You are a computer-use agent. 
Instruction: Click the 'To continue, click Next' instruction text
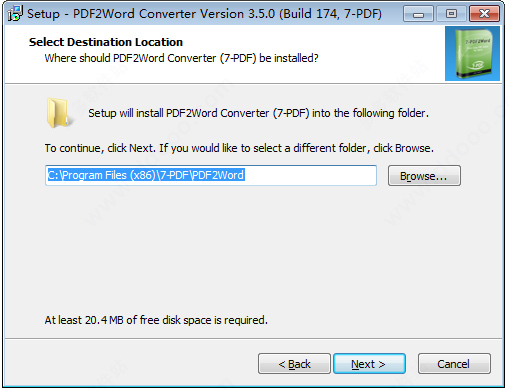pos(239,148)
